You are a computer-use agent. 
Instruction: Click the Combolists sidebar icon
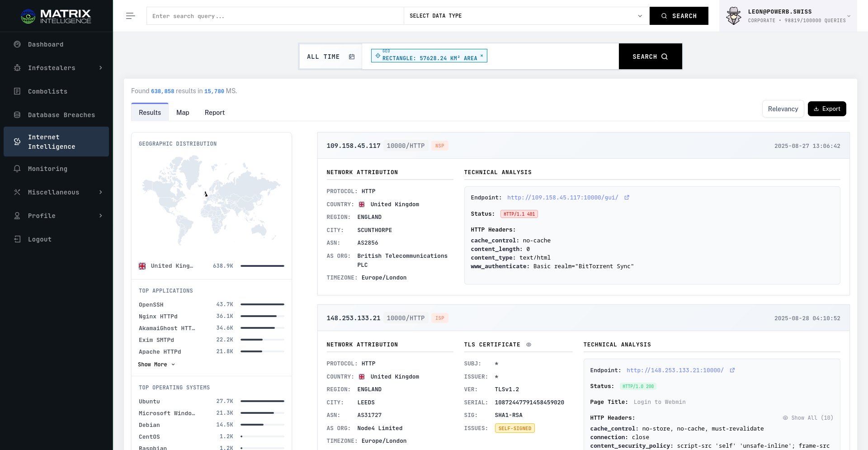[x=17, y=91]
